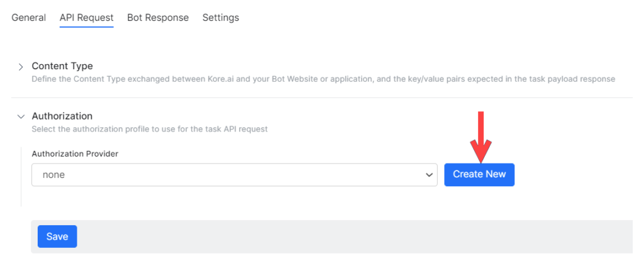Expand the Content Type section chevron

(x=21, y=67)
